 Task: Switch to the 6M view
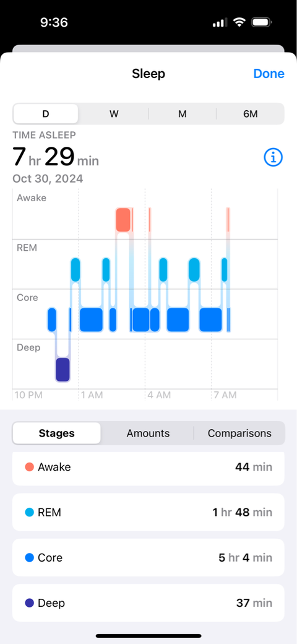tap(250, 114)
